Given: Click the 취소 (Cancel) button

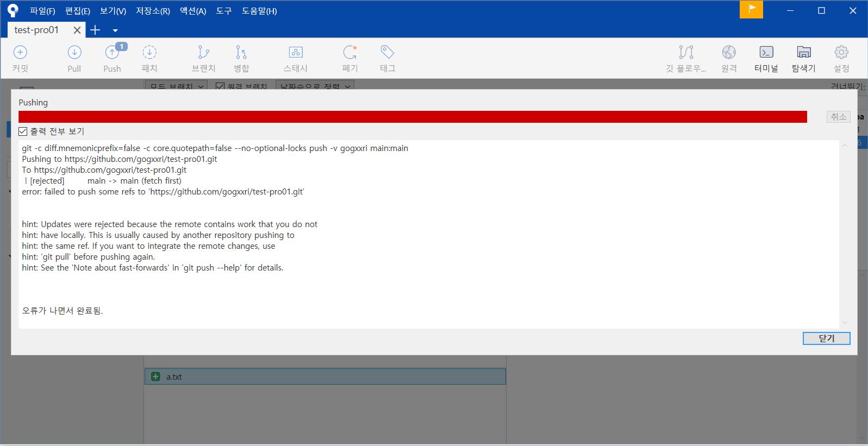Looking at the screenshot, I should click(x=839, y=117).
